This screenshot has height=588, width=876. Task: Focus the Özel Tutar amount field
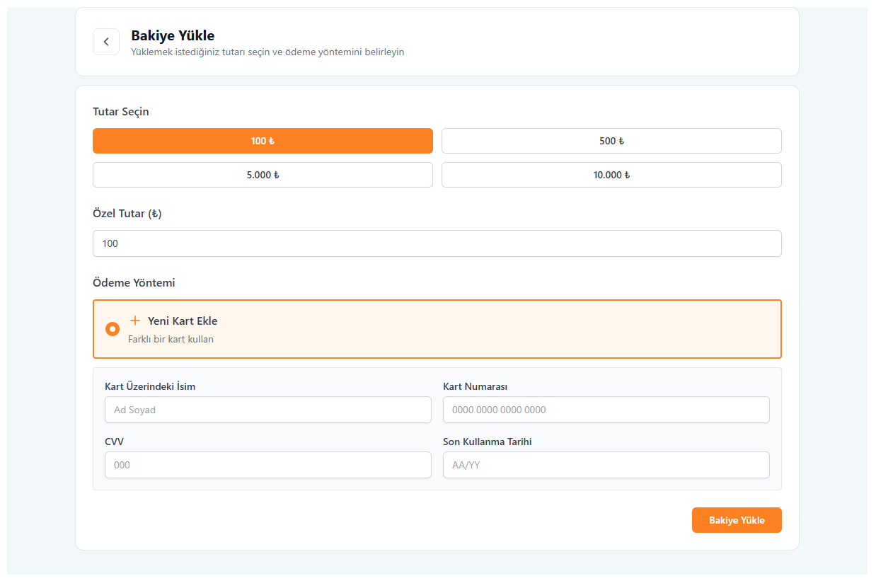[437, 243]
